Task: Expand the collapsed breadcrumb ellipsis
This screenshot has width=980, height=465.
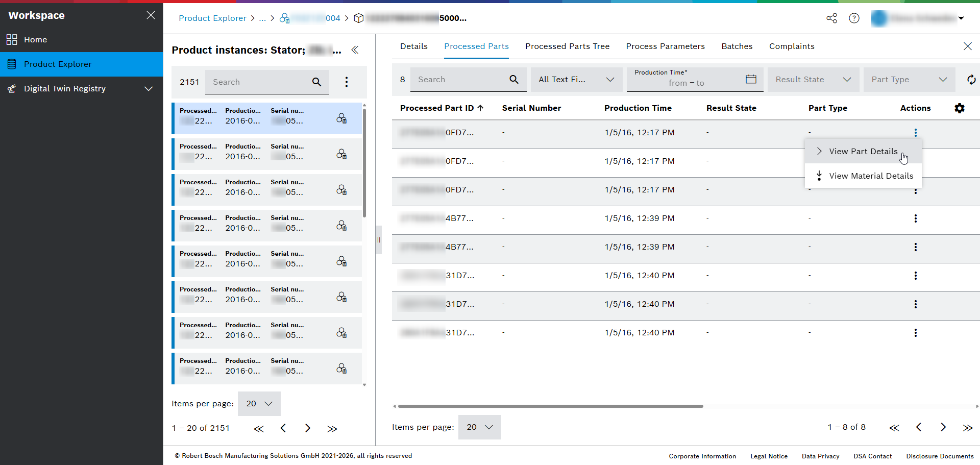Action: coord(262,18)
